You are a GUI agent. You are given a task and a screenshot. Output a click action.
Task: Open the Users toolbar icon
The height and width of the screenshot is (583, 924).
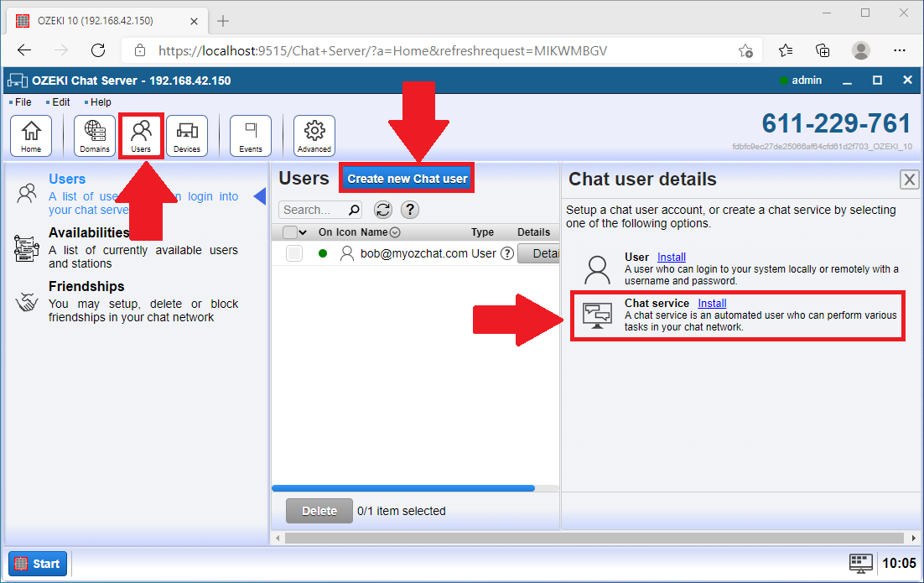[x=141, y=134]
